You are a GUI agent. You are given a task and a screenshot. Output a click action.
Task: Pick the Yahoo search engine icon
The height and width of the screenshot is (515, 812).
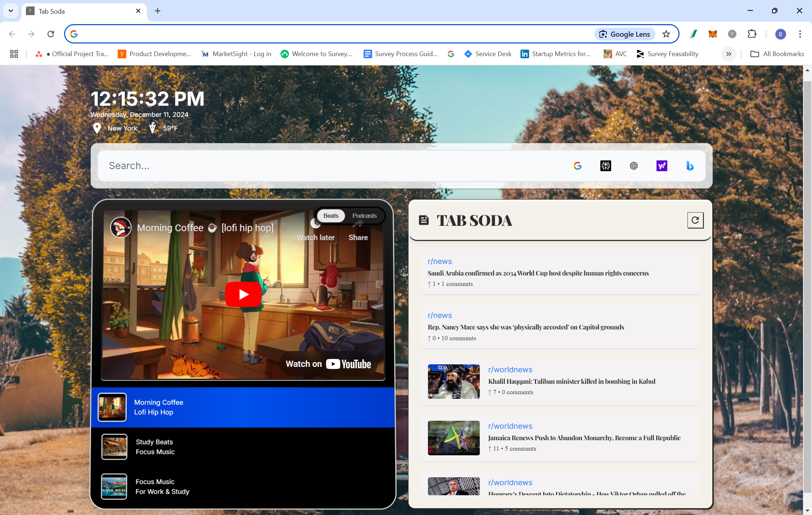pyautogui.click(x=662, y=166)
